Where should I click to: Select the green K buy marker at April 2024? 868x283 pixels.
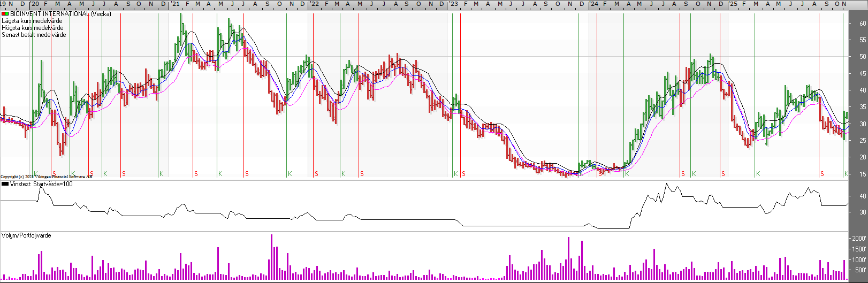627,174
